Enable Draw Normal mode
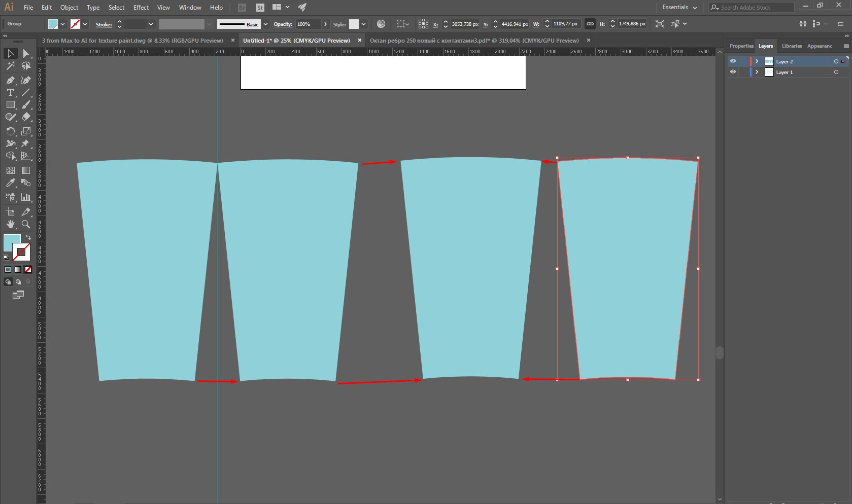This screenshot has width=852, height=504. pyautogui.click(x=8, y=282)
